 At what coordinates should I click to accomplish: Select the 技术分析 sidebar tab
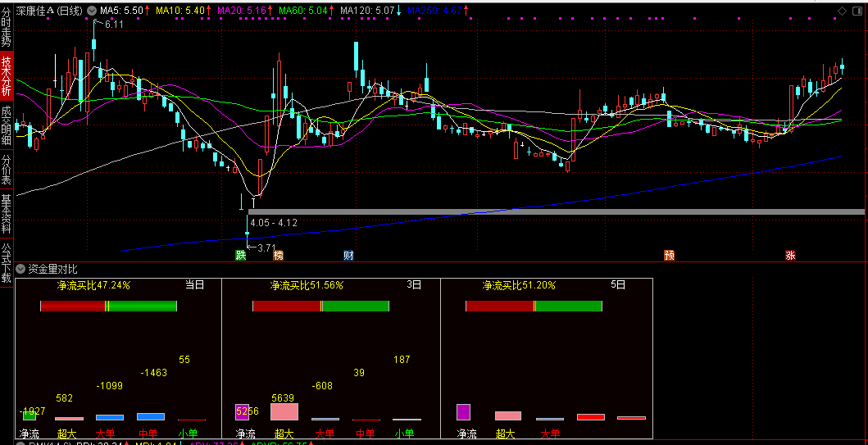tap(6, 76)
